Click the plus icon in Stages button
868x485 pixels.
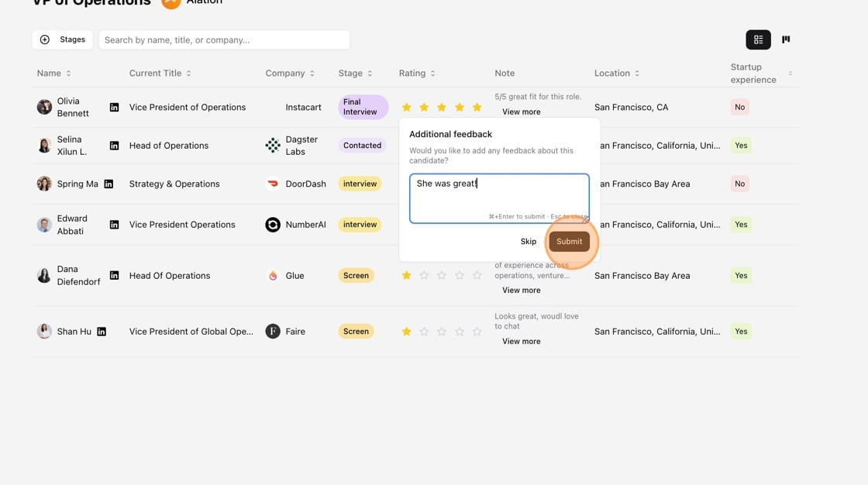tap(45, 40)
